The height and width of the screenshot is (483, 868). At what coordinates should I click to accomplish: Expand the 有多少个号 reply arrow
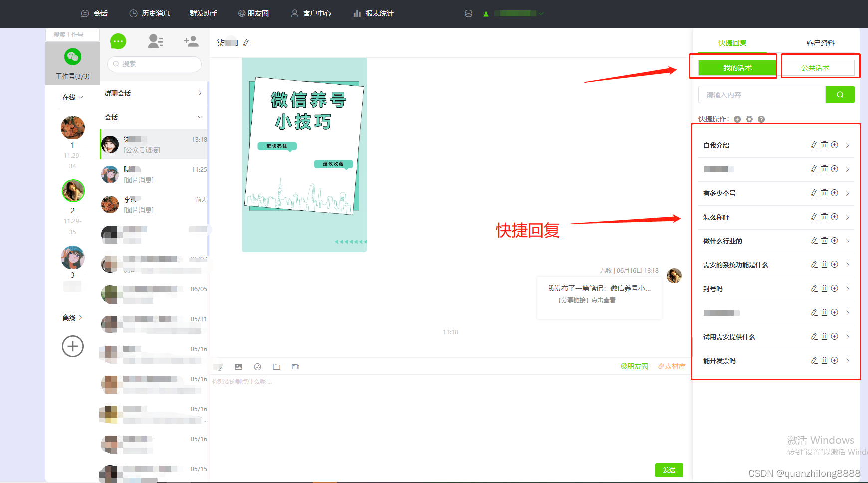[x=847, y=193]
